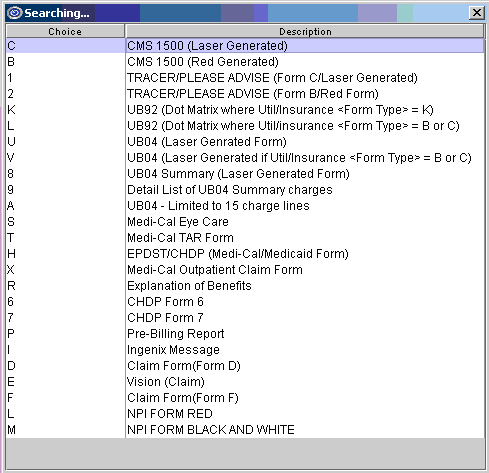
Task: Click the Searching window title icon
Action: 15,13
